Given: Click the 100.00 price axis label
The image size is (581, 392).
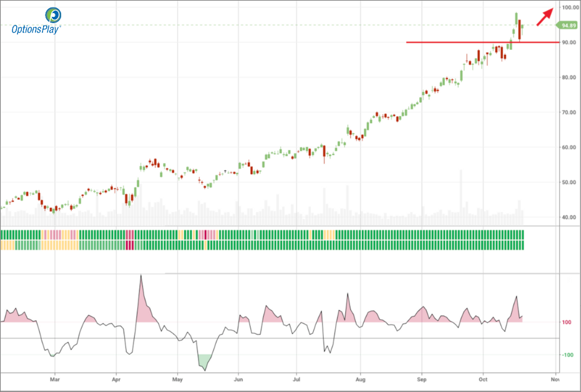Looking at the screenshot, I should [569, 7].
